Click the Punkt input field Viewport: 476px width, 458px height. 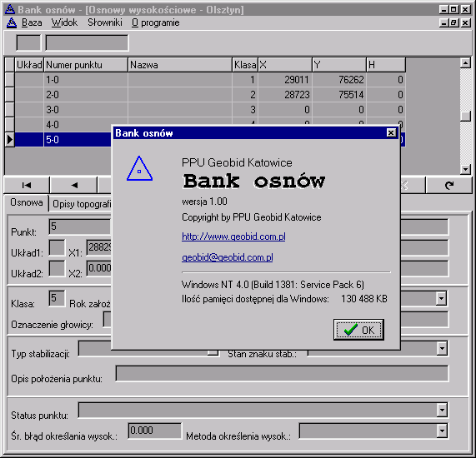[x=79, y=227]
